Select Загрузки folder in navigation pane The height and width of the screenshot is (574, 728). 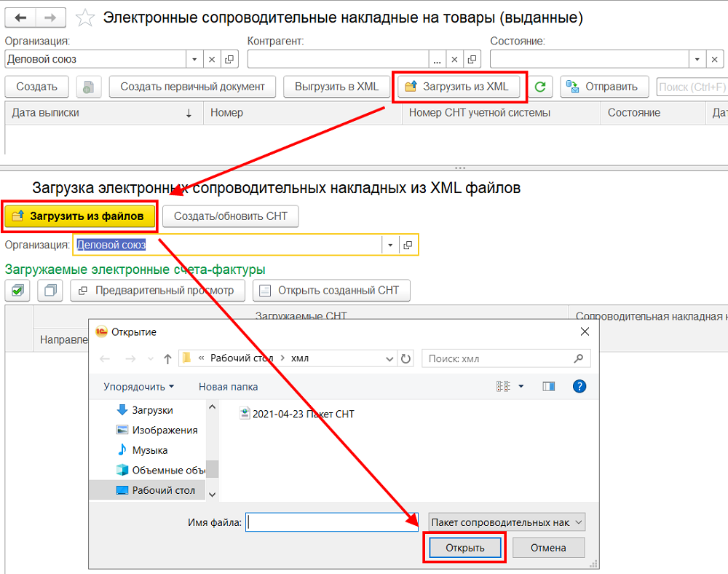pyautogui.click(x=152, y=410)
